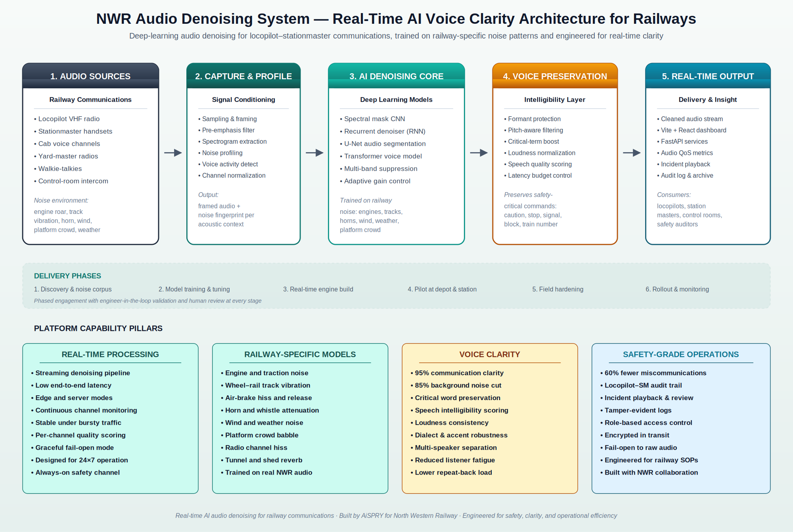Click 'Walkie-talkies' list item
The height and width of the screenshot is (532, 793).
(x=58, y=169)
